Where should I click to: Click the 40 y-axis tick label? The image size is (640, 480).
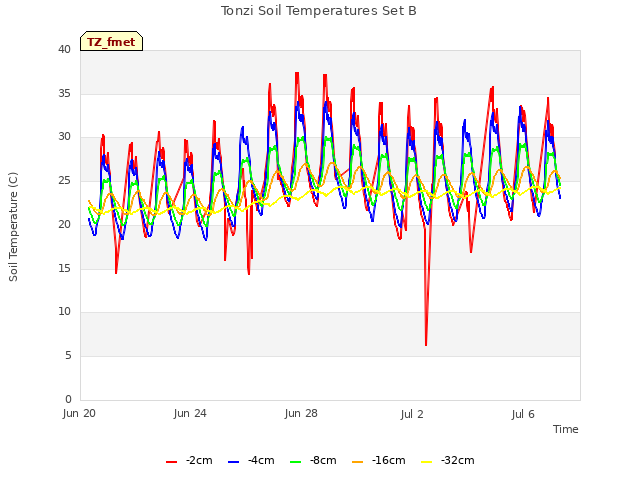pos(64,50)
